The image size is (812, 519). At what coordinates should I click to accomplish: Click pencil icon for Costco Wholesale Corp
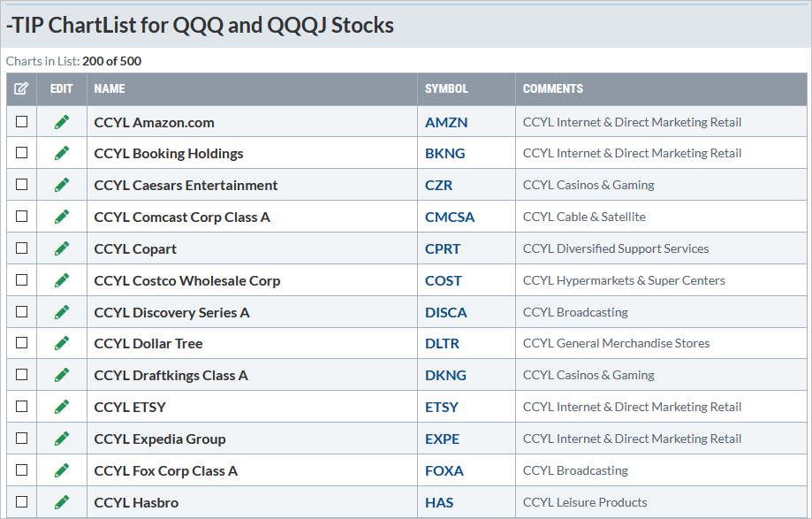point(62,281)
